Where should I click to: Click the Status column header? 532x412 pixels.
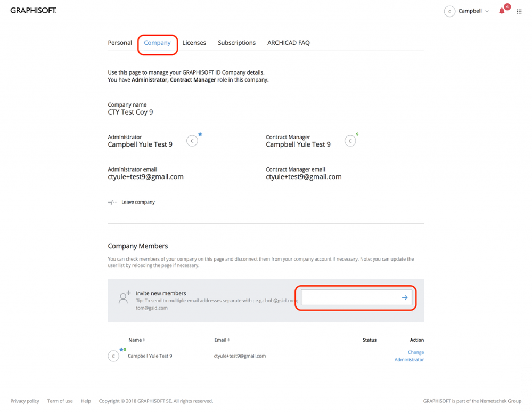370,340
